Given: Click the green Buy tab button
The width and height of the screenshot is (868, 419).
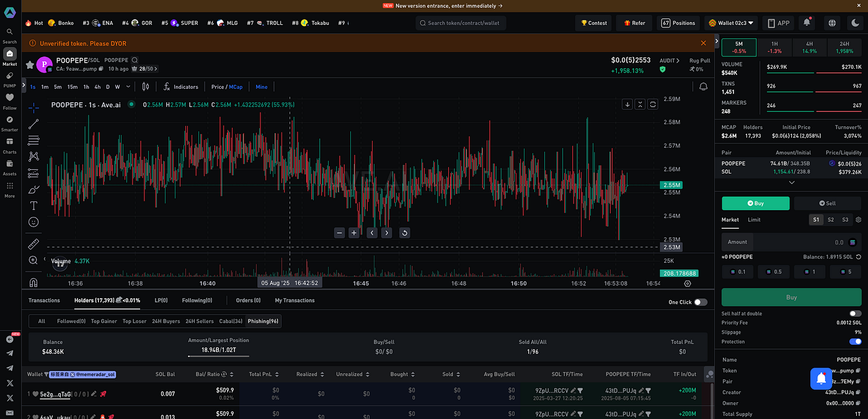Looking at the screenshot, I should pyautogui.click(x=756, y=203).
